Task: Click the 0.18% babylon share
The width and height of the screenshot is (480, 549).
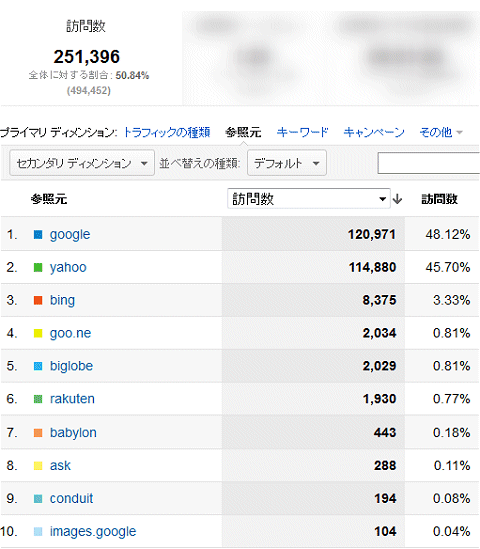Action: click(452, 433)
